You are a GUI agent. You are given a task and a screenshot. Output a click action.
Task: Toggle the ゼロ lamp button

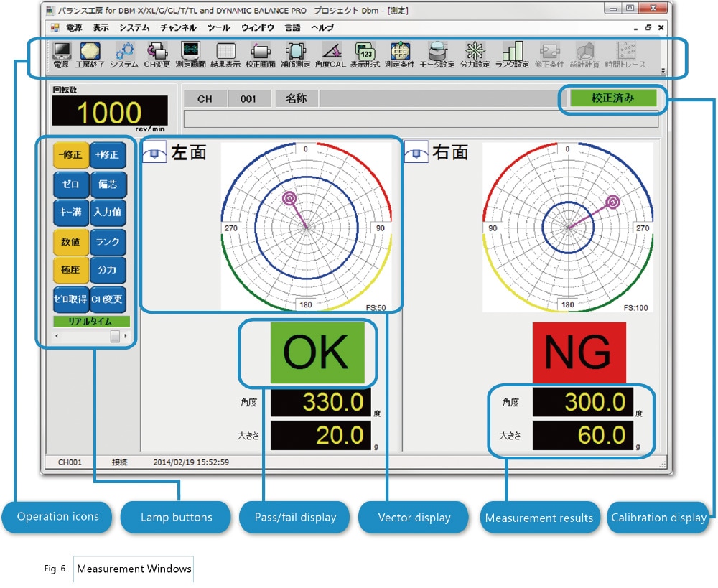pos(70,185)
